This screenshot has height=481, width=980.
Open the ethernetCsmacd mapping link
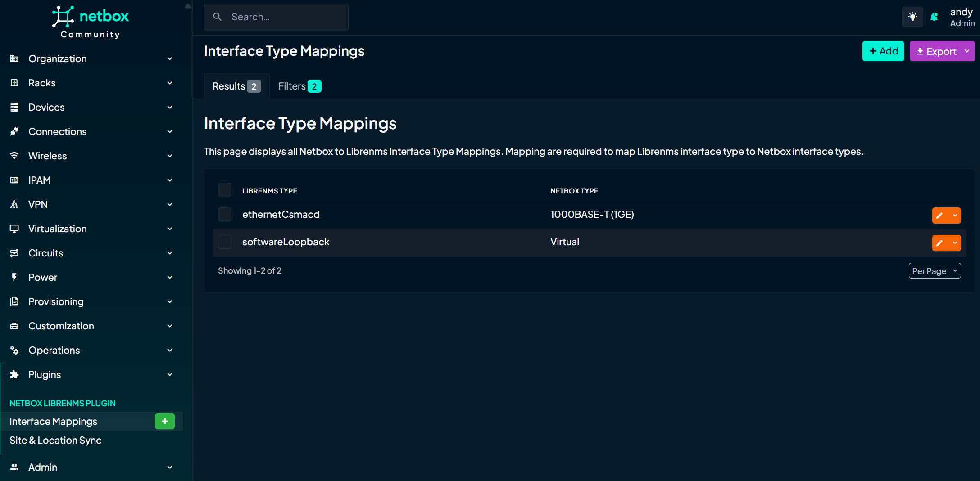[x=281, y=214]
